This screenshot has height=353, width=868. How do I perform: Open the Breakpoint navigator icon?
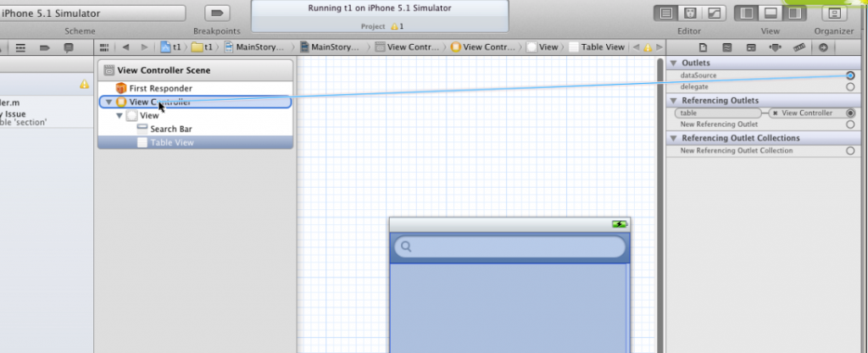tap(44, 47)
